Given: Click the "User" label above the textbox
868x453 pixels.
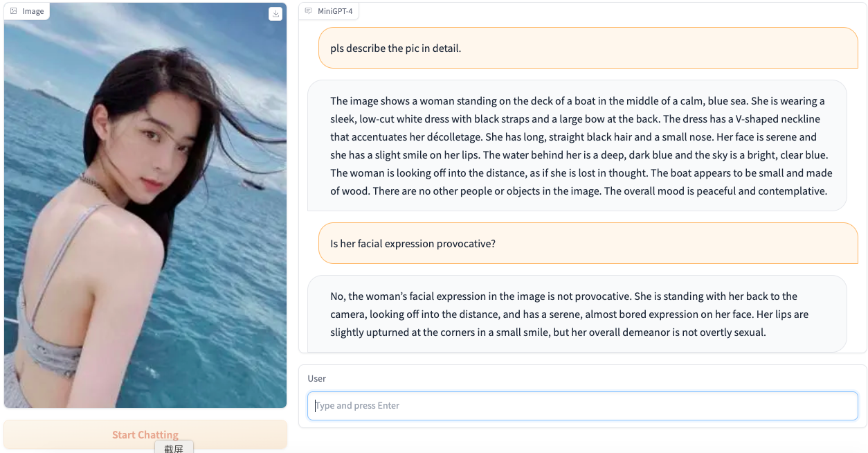Looking at the screenshot, I should 316,378.
